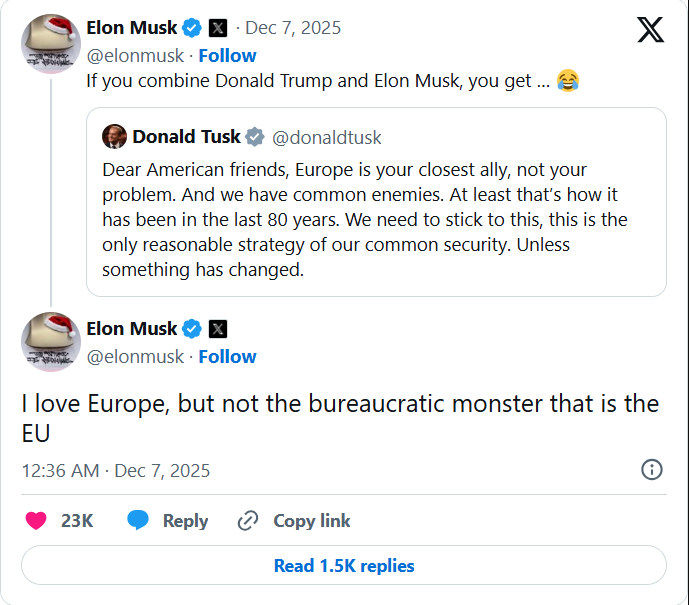Follow from the second tweet header
Screen dimensions: 689x605
pos(227,356)
